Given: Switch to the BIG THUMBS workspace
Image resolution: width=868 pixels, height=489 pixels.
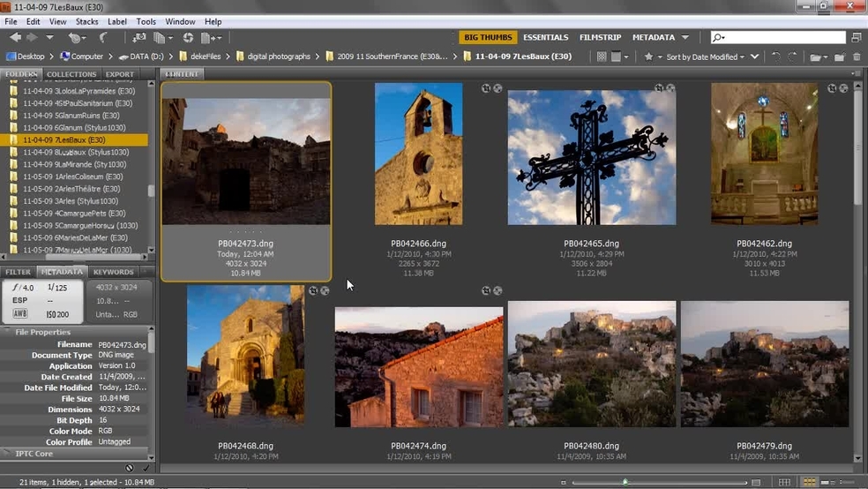Looking at the screenshot, I should 488,37.
